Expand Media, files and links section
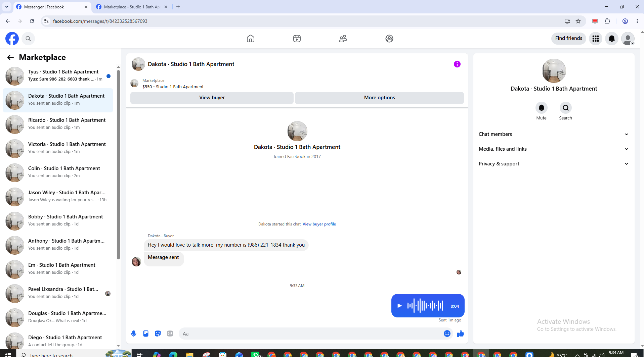 (554, 149)
